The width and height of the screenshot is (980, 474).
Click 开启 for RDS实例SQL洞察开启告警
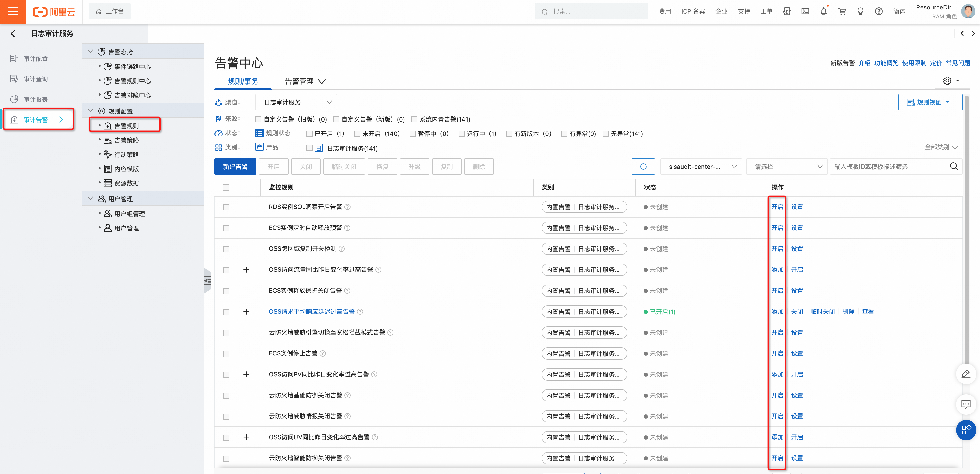pyautogui.click(x=777, y=207)
